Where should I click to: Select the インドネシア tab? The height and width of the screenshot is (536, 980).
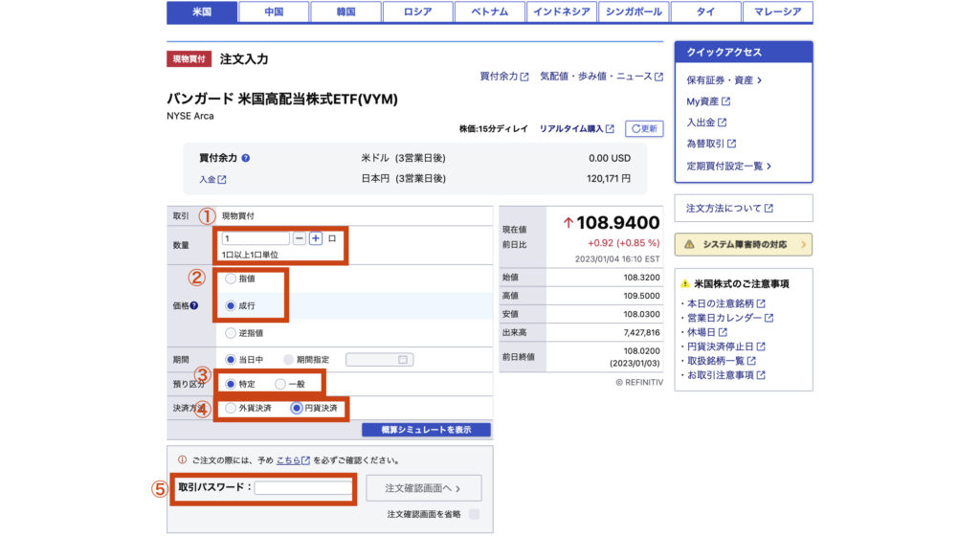coord(561,11)
